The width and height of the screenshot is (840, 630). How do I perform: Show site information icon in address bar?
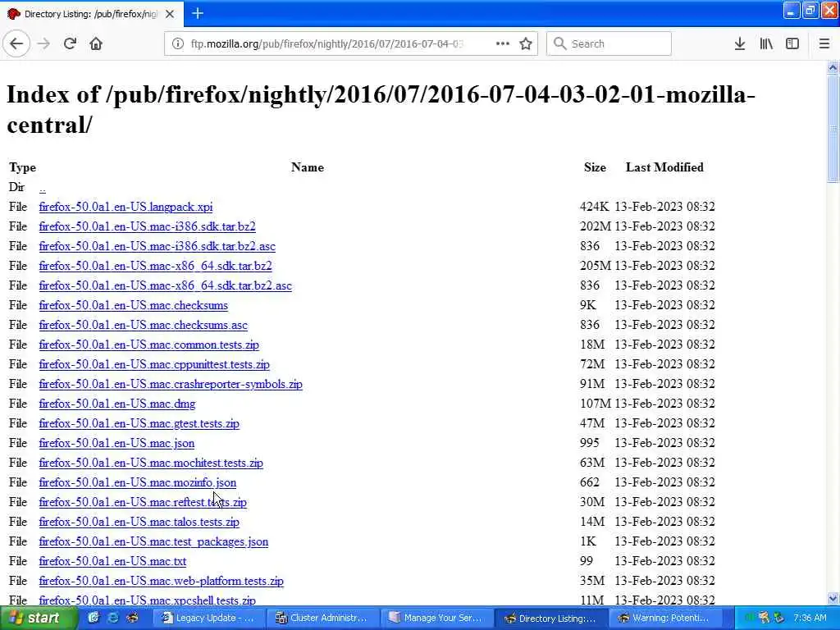pyautogui.click(x=177, y=43)
